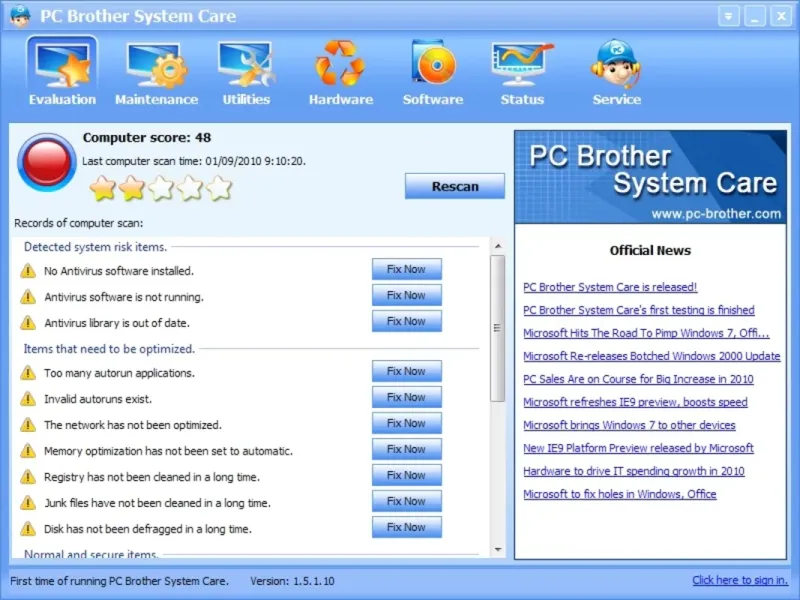This screenshot has height=600, width=800.
Task: Open link New IE9 Platform Preview released
Action: point(638,448)
